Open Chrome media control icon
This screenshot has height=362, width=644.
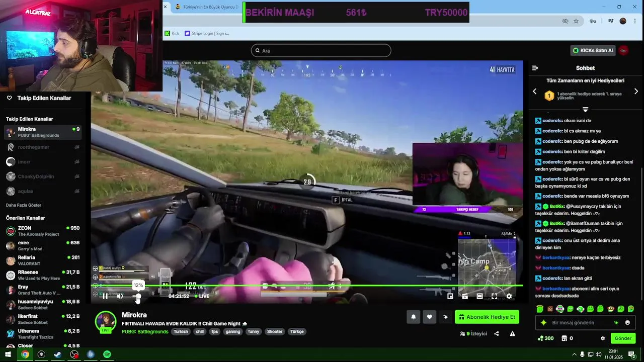click(611, 21)
